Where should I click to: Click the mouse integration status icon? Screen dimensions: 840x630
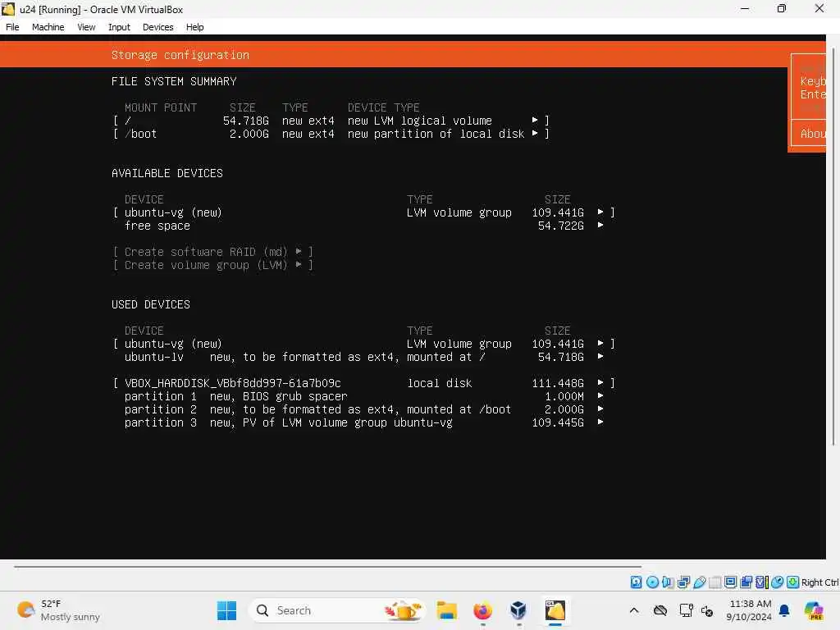point(778,582)
